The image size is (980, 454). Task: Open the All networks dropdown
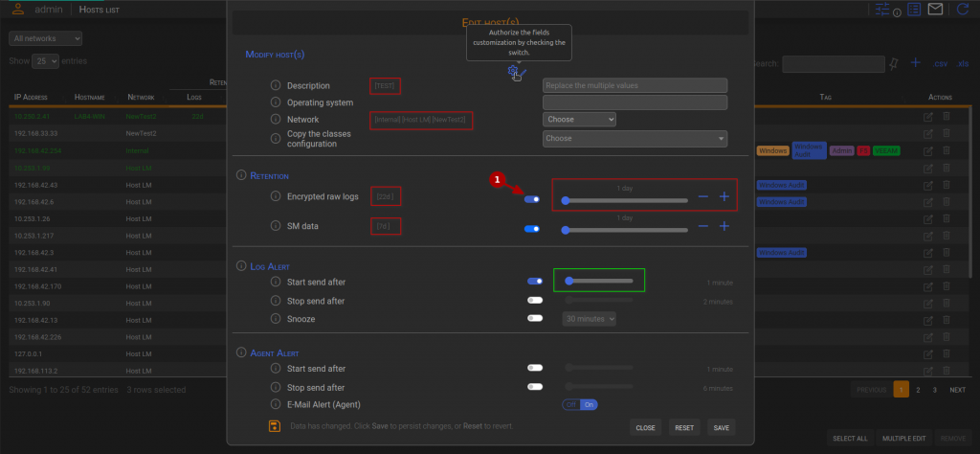tap(46, 38)
